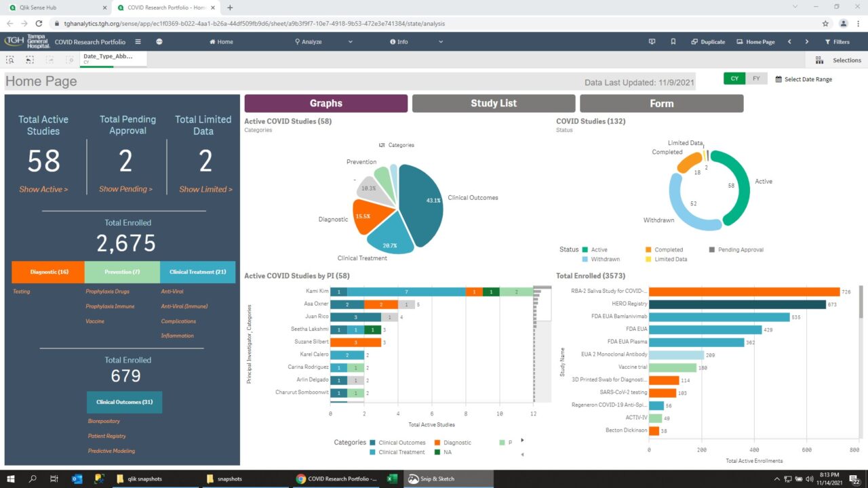868x488 pixels.
Task: Click the Show Active link
Action: tap(42, 190)
